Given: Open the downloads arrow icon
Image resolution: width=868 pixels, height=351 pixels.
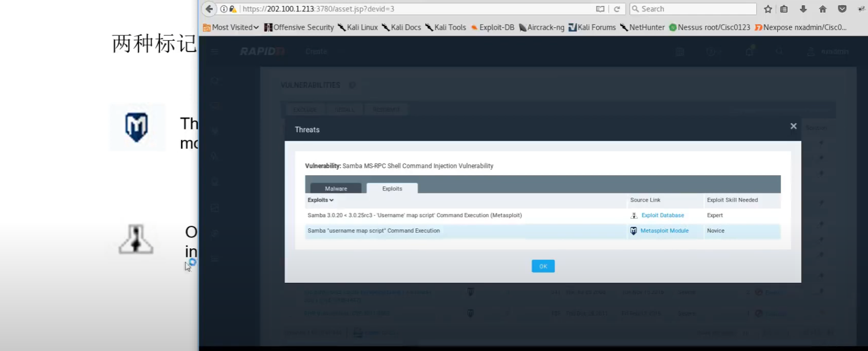Looking at the screenshot, I should (x=804, y=9).
